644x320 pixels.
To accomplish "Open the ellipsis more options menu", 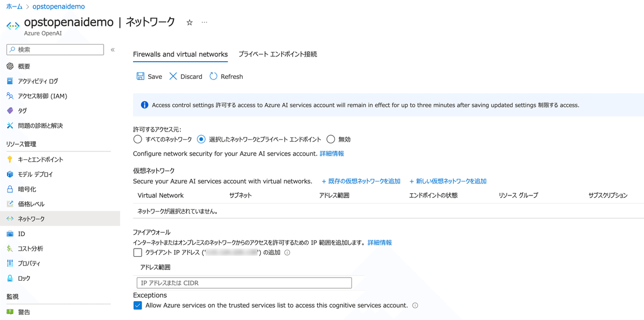I will tap(204, 23).
